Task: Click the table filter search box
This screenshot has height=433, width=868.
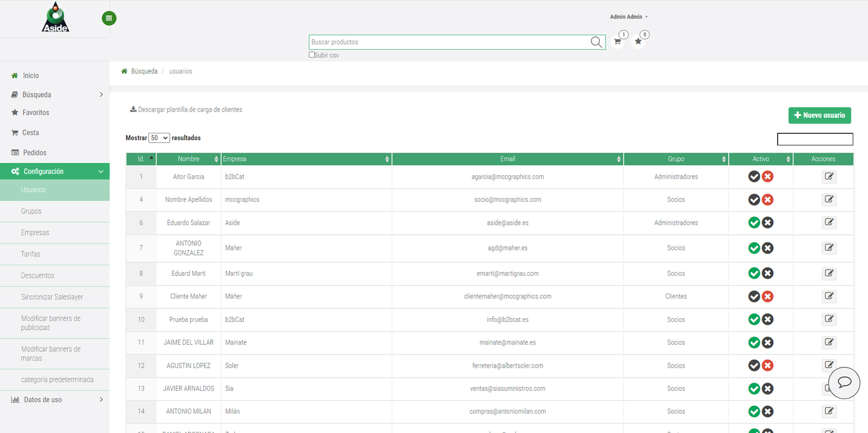Action: pyautogui.click(x=815, y=139)
